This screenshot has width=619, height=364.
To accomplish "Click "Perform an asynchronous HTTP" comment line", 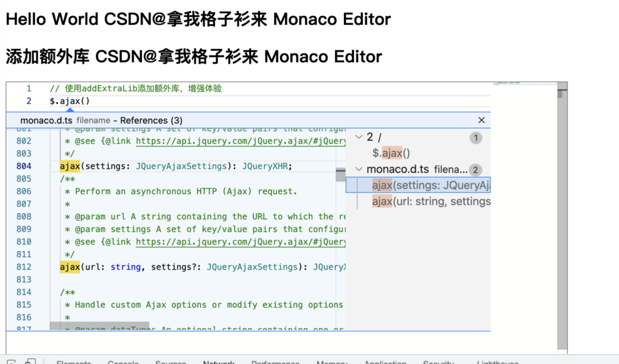I will [180, 191].
